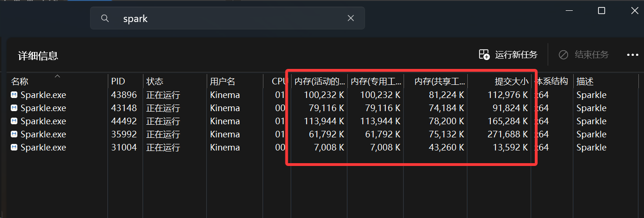The height and width of the screenshot is (218, 644).
Task: Click shared memory value 75,132 K
Action: (446, 134)
